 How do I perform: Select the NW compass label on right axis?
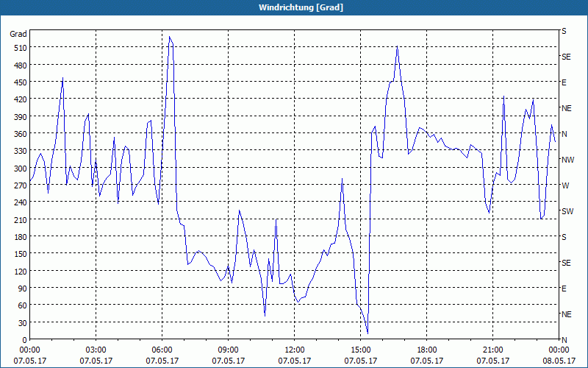click(x=567, y=160)
